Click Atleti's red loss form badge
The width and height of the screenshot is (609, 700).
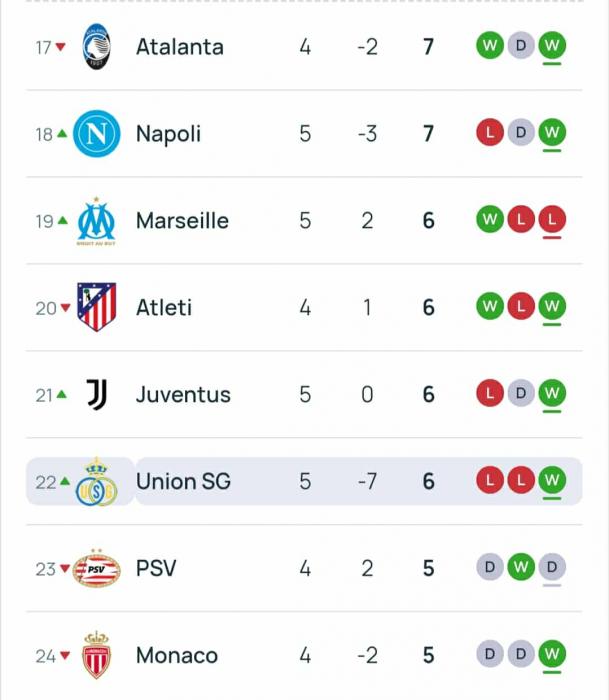[x=520, y=306]
